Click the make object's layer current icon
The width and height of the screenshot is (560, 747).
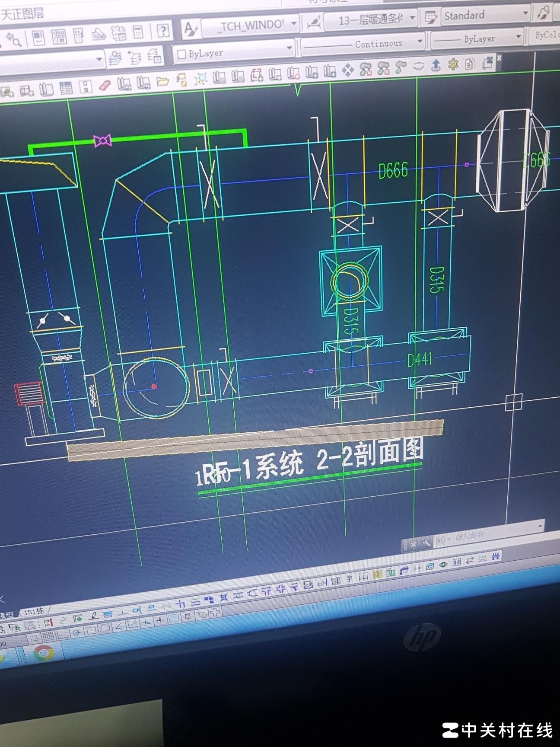pyautogui.click(x=115, y=58)
